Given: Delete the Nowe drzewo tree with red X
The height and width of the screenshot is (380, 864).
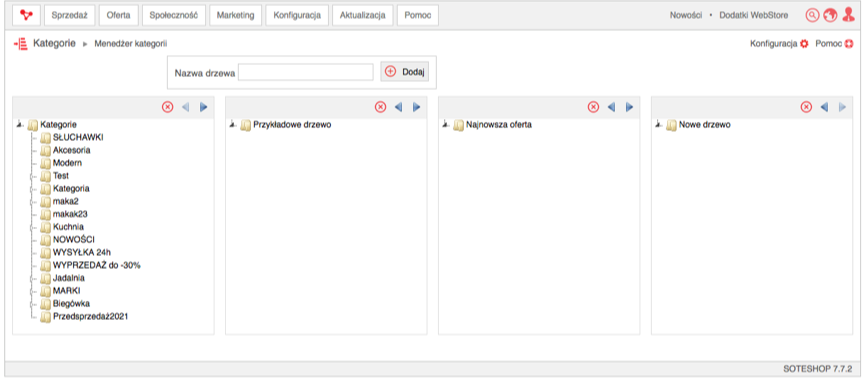Looking at the screenshot, I should point(806,107).
